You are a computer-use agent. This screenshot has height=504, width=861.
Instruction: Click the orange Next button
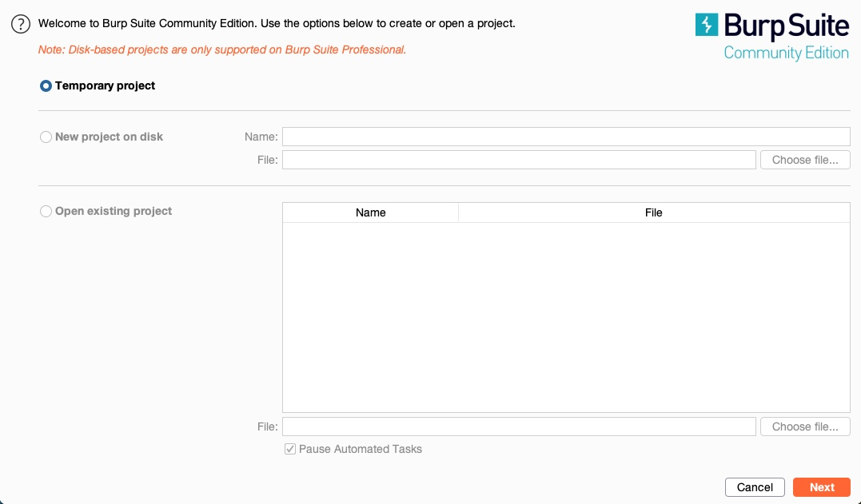coord(821,487)
